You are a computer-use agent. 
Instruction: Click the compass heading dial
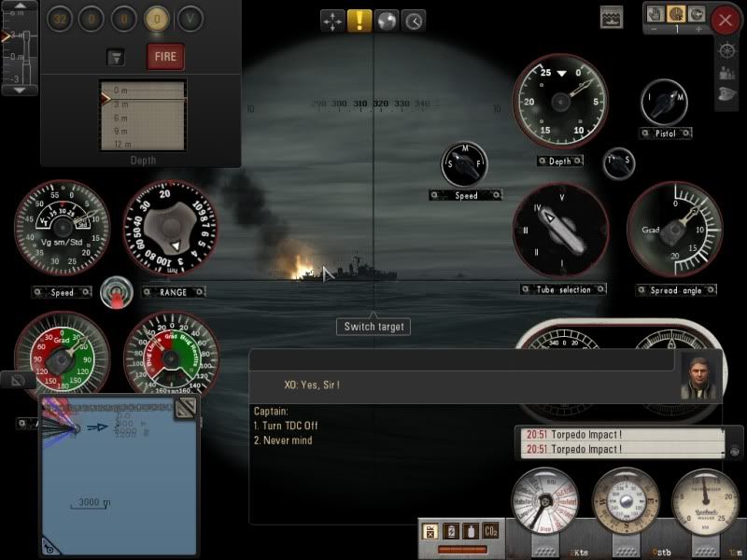click(x=625, y=502)
